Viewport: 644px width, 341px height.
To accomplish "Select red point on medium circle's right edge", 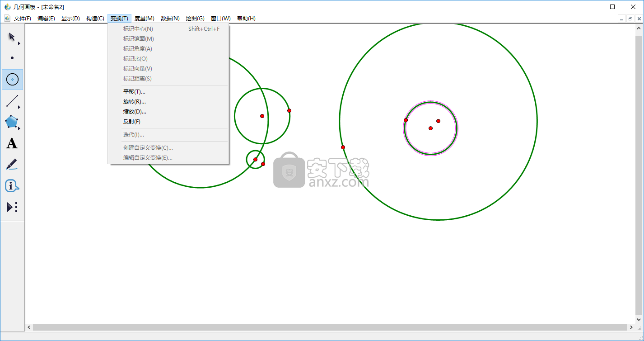I will click(x=289, y=111).
